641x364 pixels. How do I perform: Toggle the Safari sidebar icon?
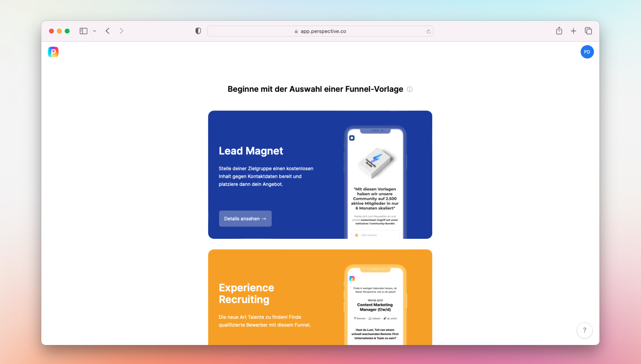(83, 31)
